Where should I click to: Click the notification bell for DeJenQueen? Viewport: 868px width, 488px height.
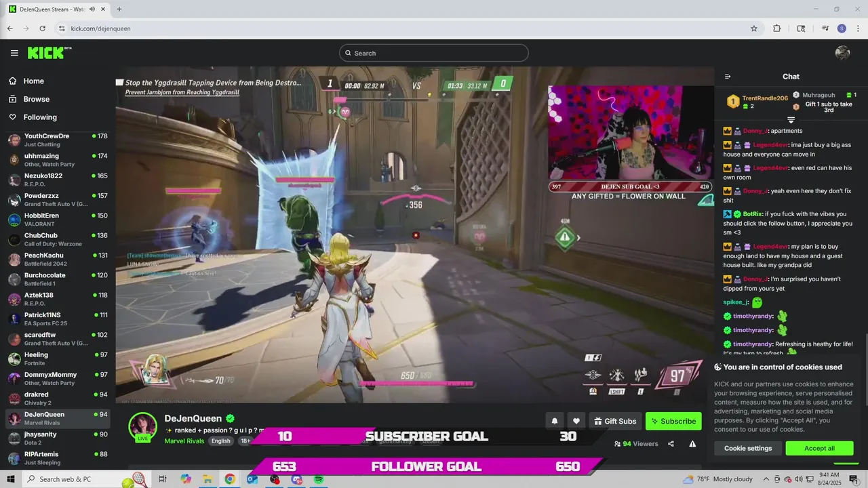554,421
